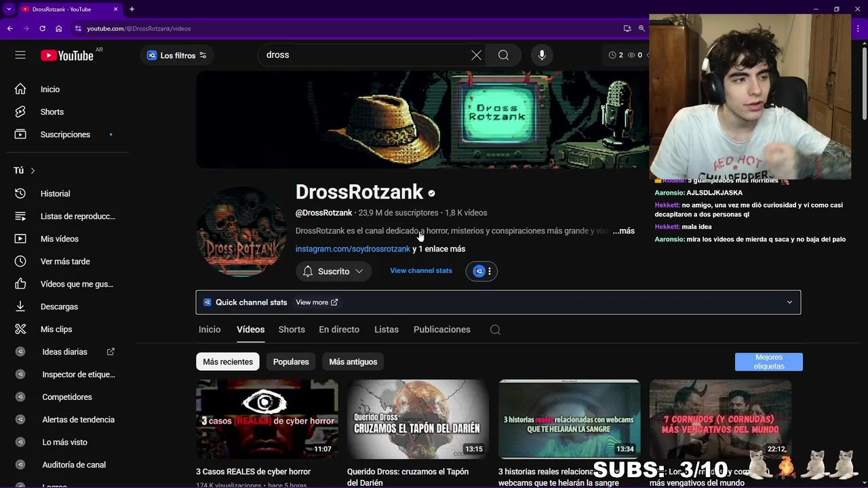This screenshot has width=868, height=488.
Task: Select the Populares chip
Action: pos(291,362)
